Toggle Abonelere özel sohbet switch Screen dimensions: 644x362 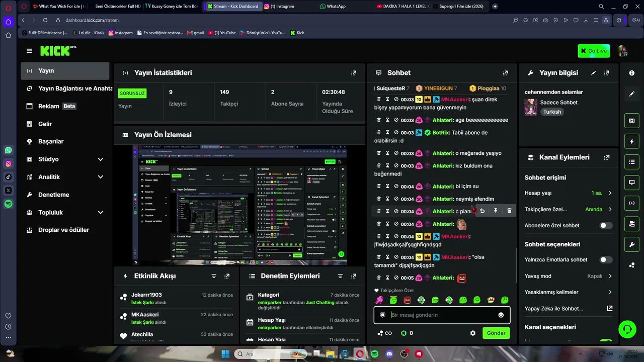coord(606,226)
